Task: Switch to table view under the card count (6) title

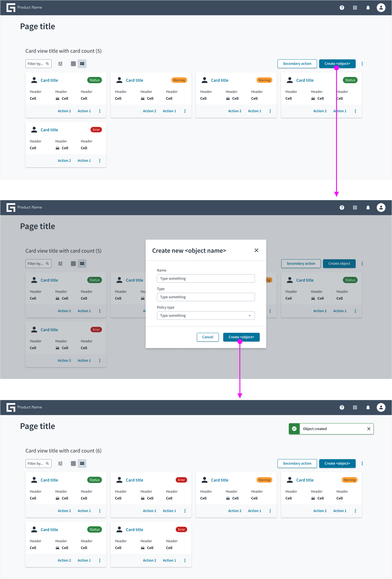Action: click(x=73, y=463)
